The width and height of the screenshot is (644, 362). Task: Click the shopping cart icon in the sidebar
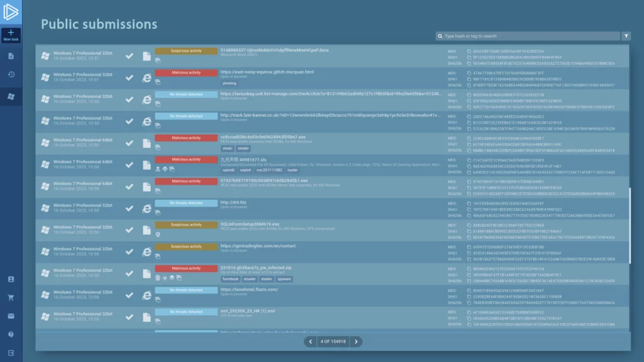11,297
